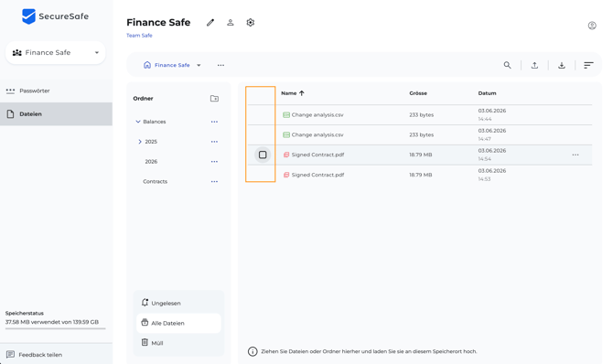
Task: Click the upload arrow icon
Action: pos(534,65)
